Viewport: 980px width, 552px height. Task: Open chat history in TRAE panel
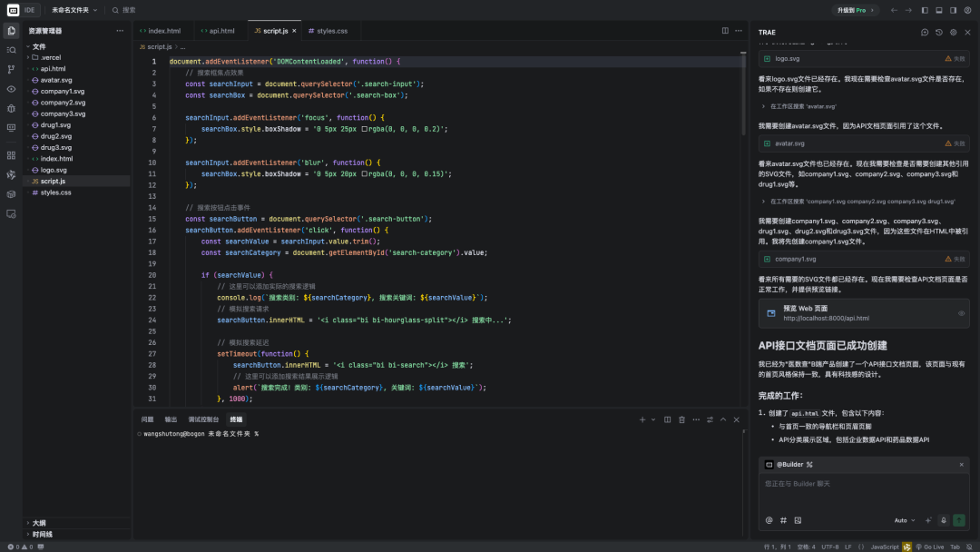[x=939, y=33]
